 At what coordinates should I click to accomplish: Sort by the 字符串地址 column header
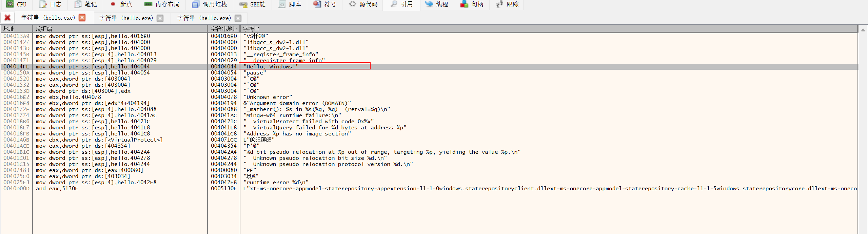tap(224, 29)
